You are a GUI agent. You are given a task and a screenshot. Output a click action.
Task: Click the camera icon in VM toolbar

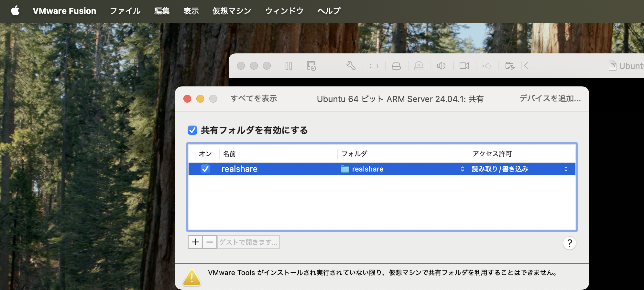(464, 66)
